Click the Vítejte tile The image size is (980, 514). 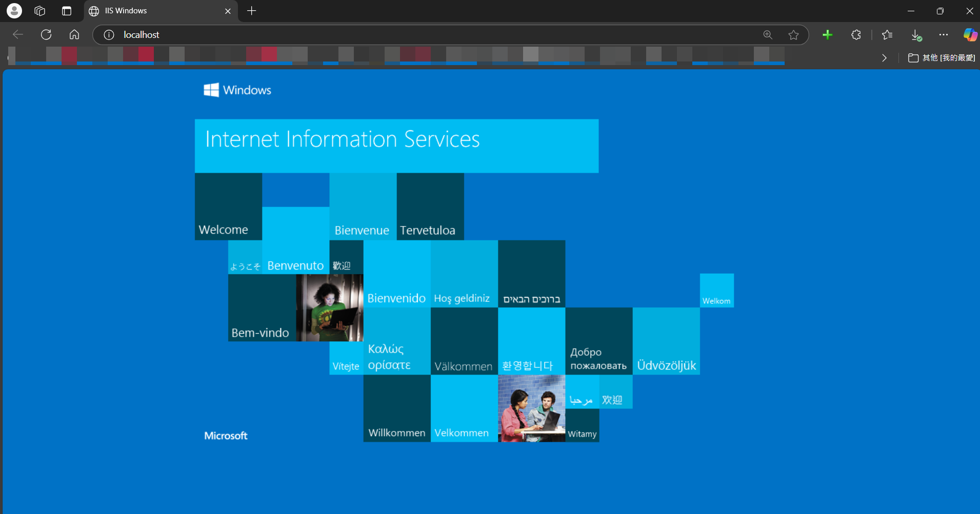tap(346, 358)
